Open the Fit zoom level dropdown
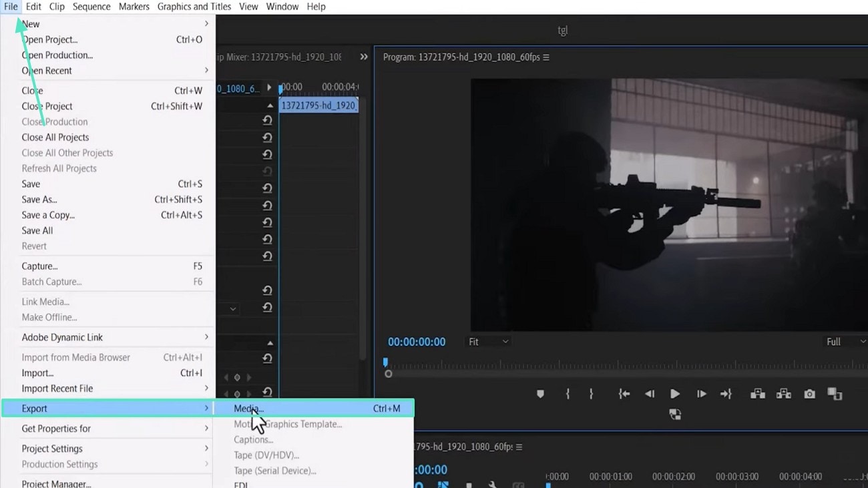The image size is (868, 488). [x=487, y=341]
